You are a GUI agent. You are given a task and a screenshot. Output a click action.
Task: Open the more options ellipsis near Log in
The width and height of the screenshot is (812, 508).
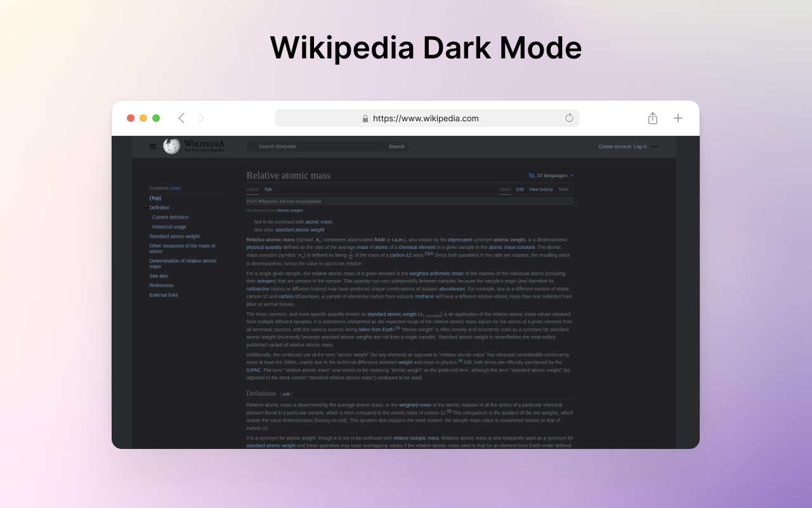655,146
